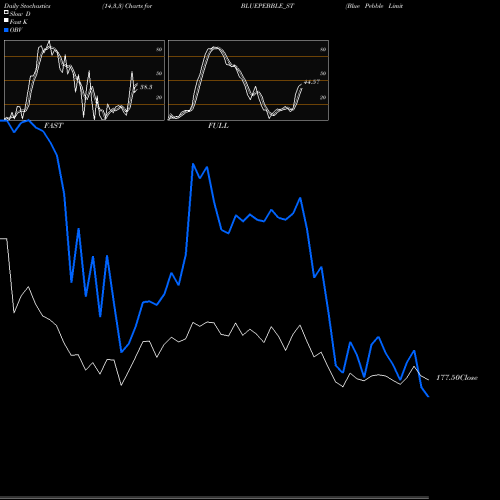
Task: Click the right end of the white close line
Action: click(x=428, y=380)
